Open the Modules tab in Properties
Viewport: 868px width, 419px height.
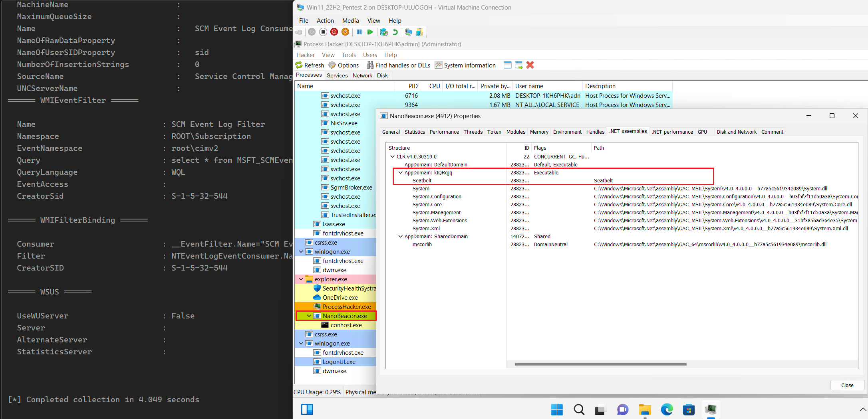[516, 132]
